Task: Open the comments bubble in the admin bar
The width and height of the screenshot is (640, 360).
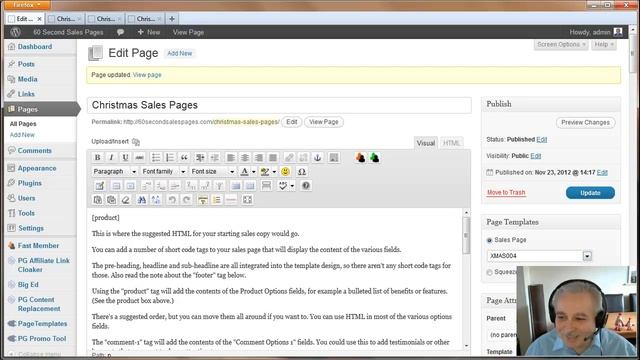Action: (120, 32)
